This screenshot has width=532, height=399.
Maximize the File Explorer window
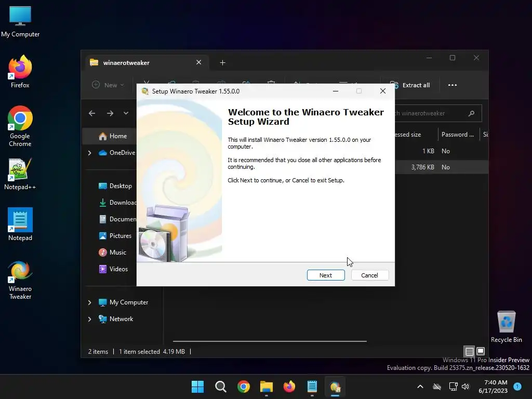pyautogui.click(x=453, y=58)
